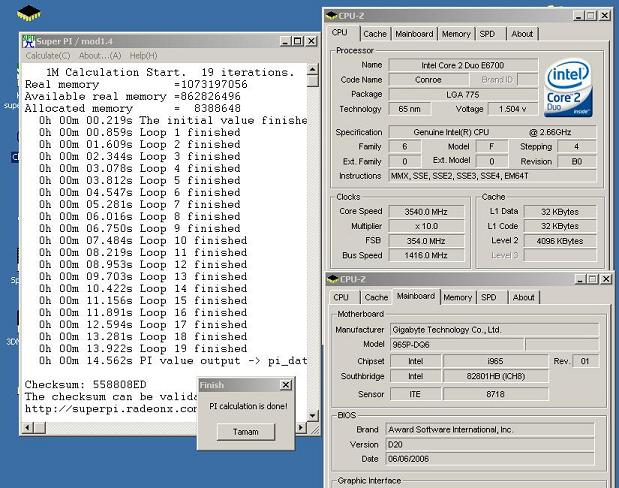Click the Technology value 65 nm
The image size is (619, 488).
409,109
